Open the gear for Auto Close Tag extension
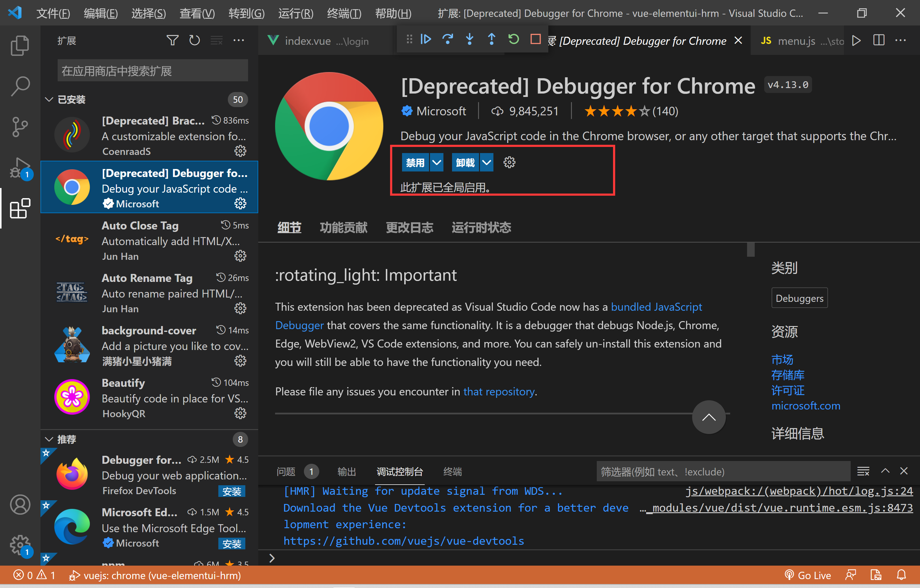 pos(240,256)
